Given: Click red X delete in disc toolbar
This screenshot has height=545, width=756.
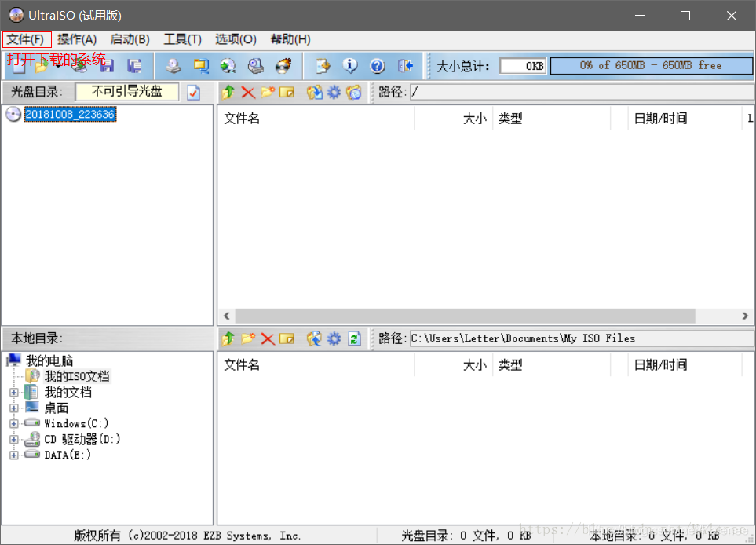Looking at the screenshot, I should (x=248, y=92).
